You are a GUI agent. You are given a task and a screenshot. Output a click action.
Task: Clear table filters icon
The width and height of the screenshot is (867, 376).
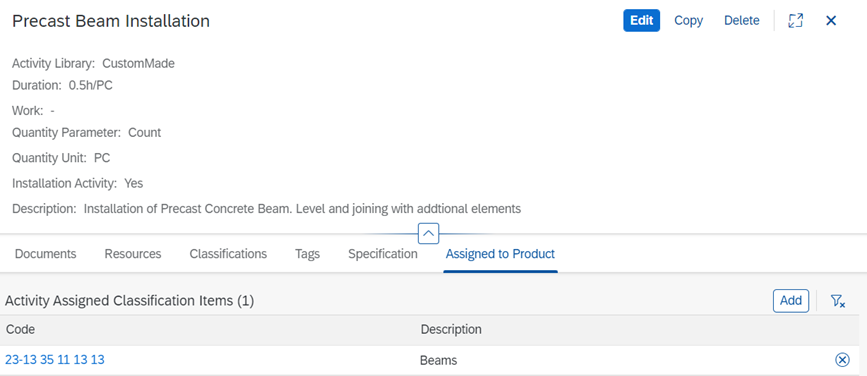(838, 301)
